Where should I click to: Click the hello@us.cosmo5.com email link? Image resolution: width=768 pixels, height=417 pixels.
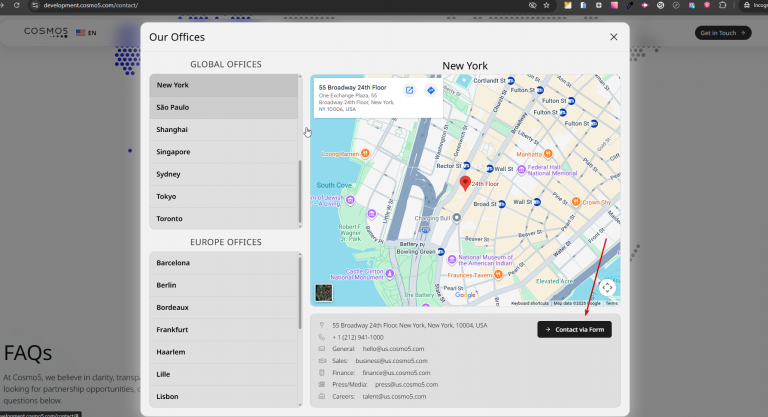pyautogui.click(x=393, y=349)
